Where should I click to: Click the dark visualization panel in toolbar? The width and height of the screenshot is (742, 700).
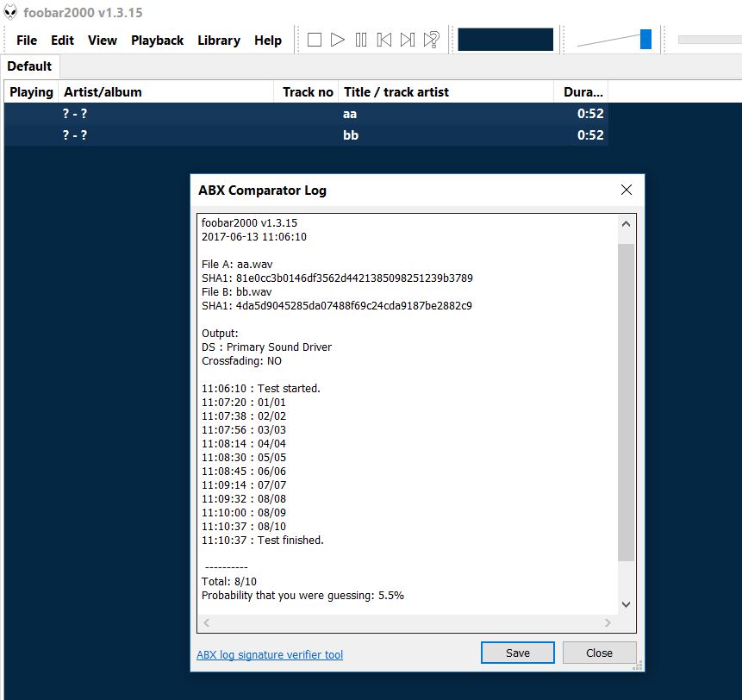click(505, 40)
